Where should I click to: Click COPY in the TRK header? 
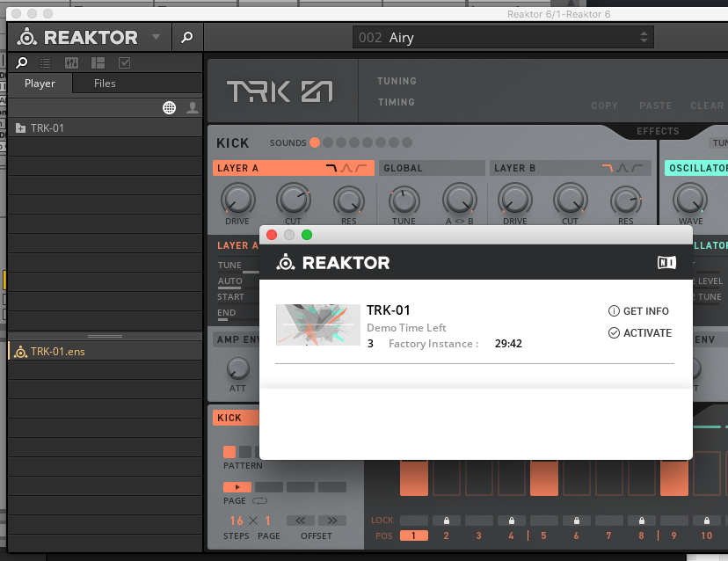[605, 106]
